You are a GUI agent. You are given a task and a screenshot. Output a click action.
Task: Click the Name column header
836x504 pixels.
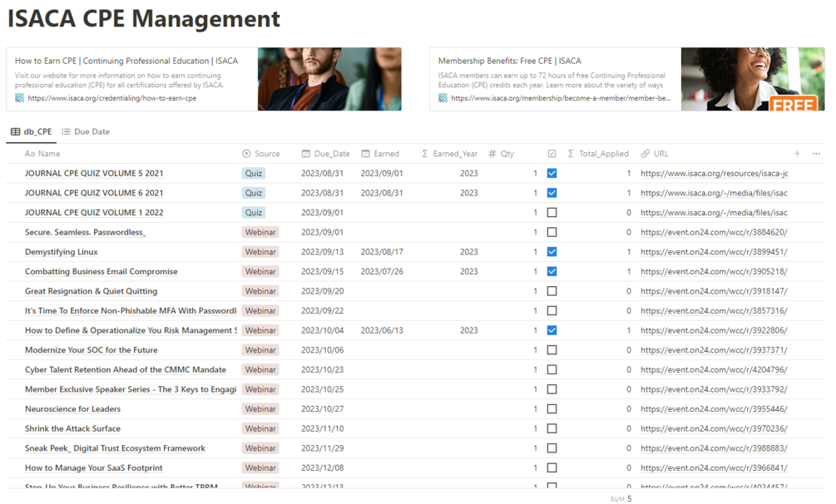pos(42,154)
